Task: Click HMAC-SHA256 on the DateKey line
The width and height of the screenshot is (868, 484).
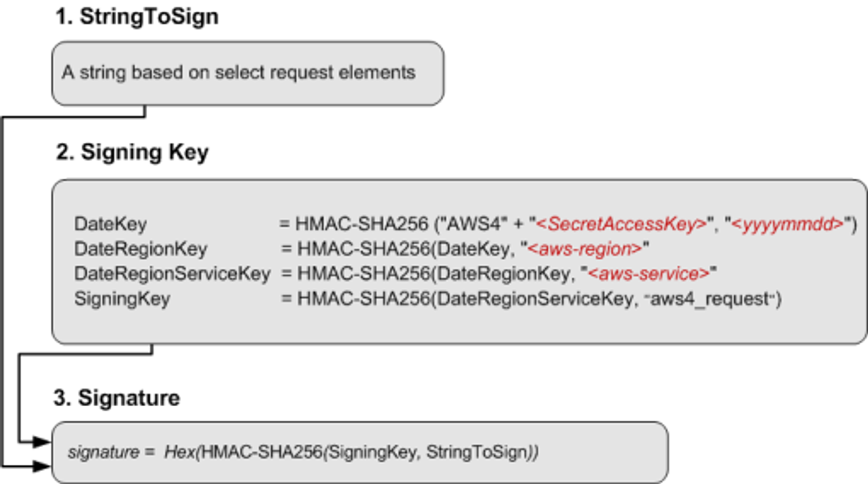Action: pos(361,224)
